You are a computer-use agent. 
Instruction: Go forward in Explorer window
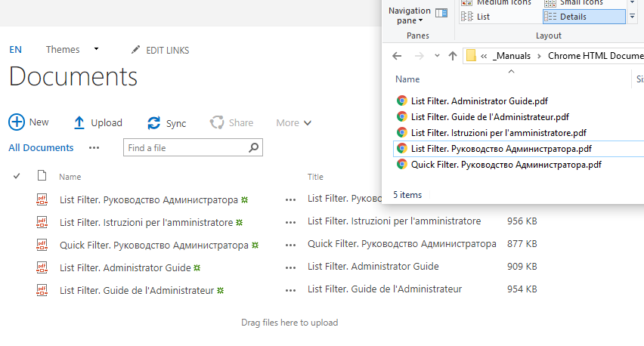click(x=419, y=56)
